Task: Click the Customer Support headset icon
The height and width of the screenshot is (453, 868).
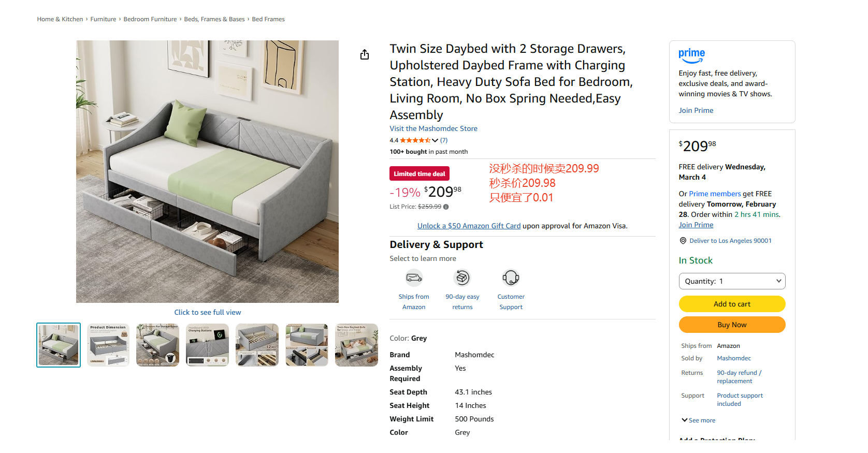Action: point(511,278)
